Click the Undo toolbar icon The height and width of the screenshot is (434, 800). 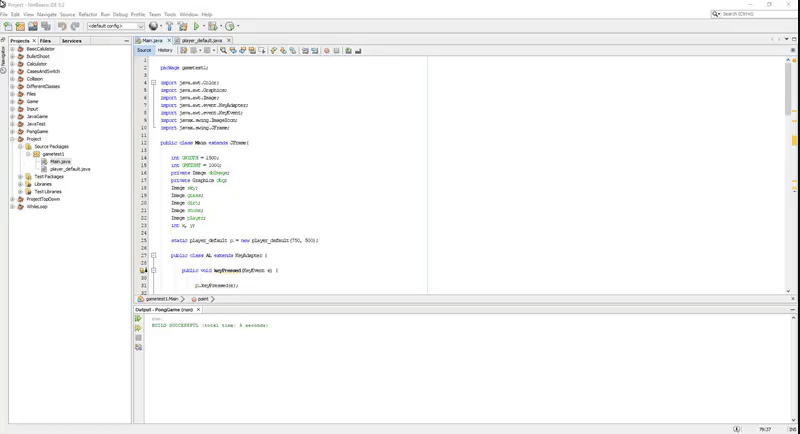point(62,26)
